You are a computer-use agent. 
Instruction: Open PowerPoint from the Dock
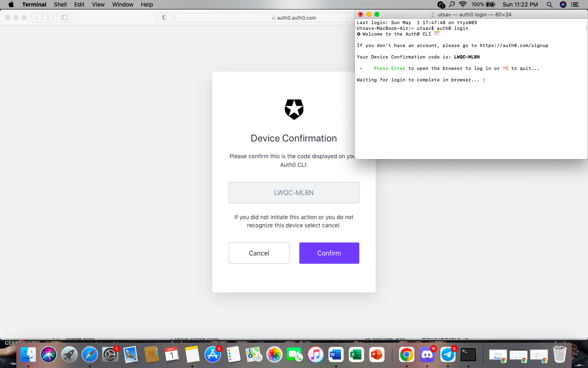pyautogui.click(x=377, y=355)
